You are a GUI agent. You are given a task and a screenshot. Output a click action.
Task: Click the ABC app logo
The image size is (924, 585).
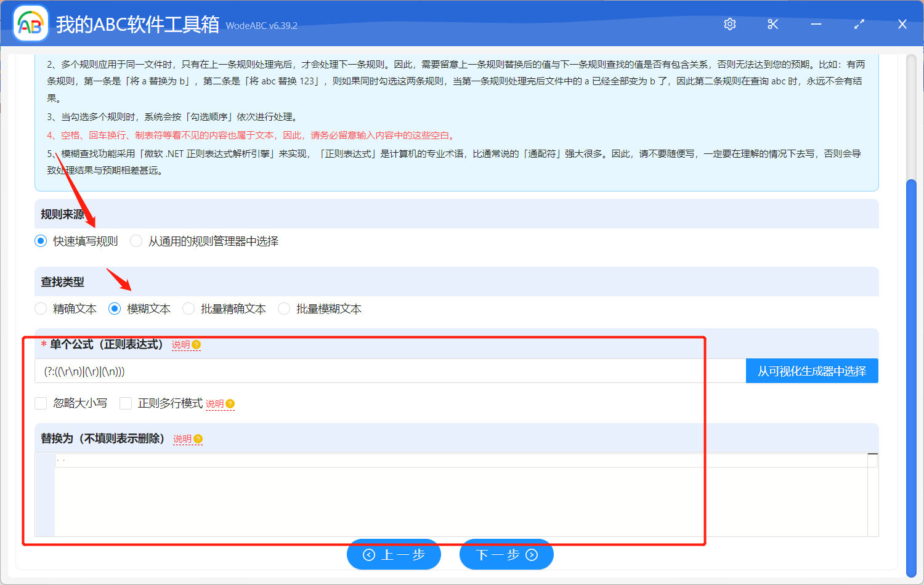(x=30, y=23)
